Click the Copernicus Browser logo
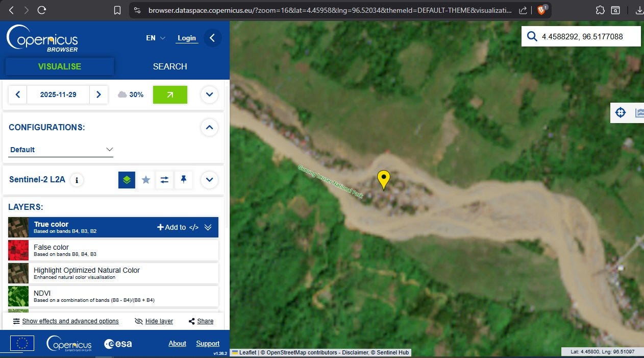 (x=42, y=38)
